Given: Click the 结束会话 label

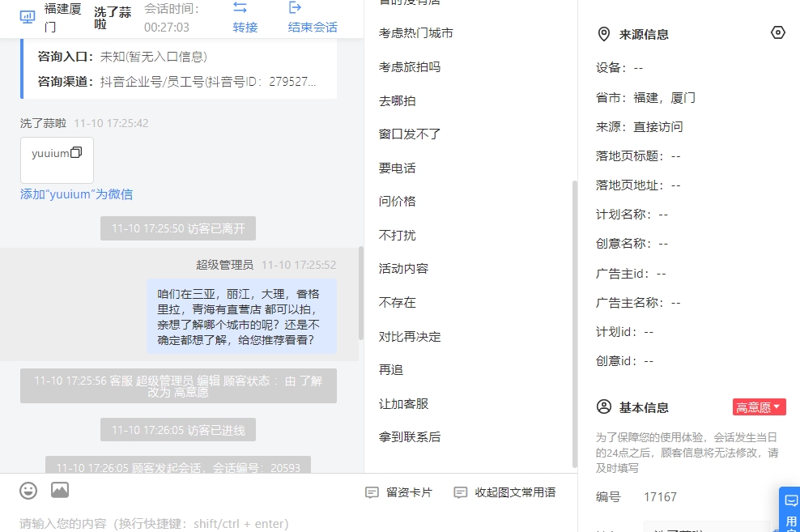Looking at the screenshot, I should [313, 27].
